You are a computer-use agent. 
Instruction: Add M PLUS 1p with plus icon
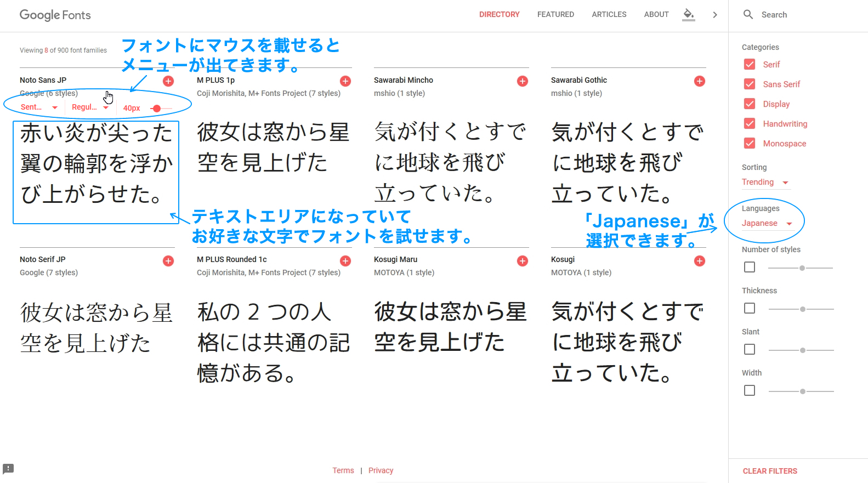345,81
